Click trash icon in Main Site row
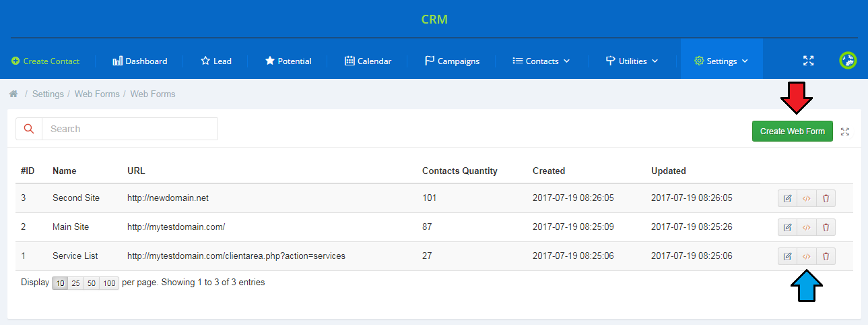This screenshot has height=325, width=868. point(826,227)
